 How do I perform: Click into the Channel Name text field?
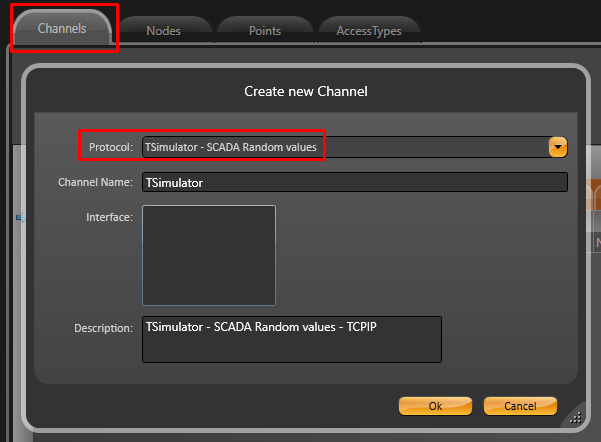coord(355,182)
